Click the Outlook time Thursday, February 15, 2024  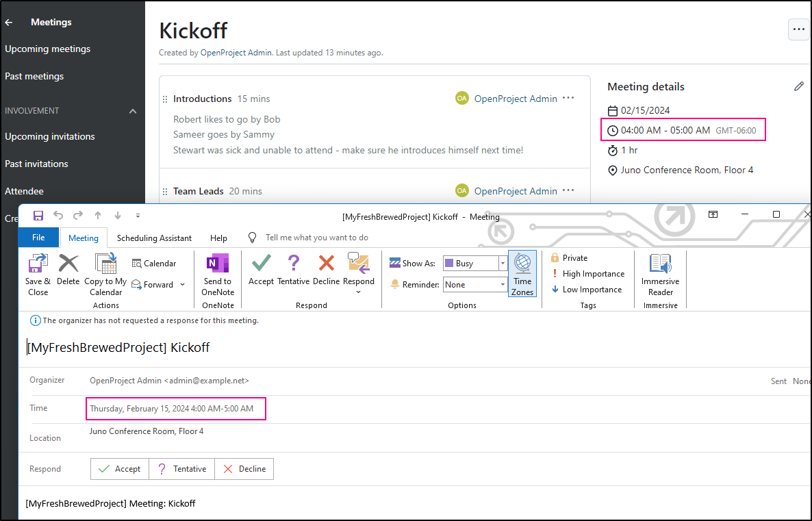[x=171, y=409]
